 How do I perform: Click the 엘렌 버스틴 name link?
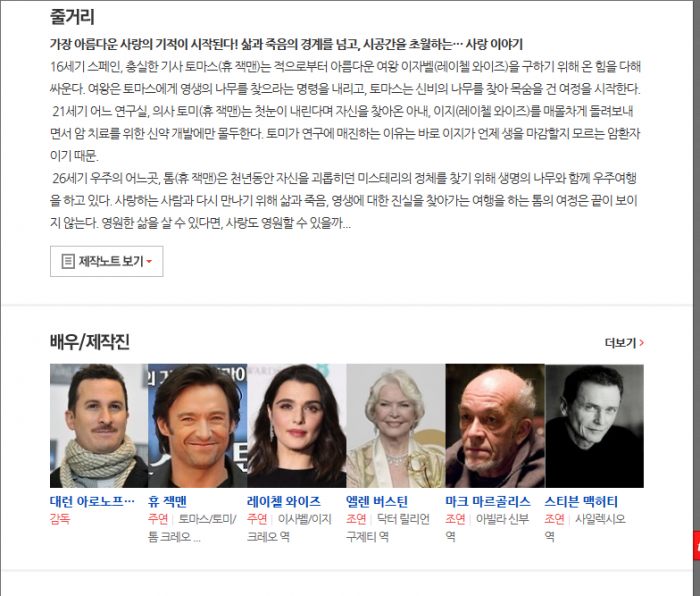click(x=377, y=501)
